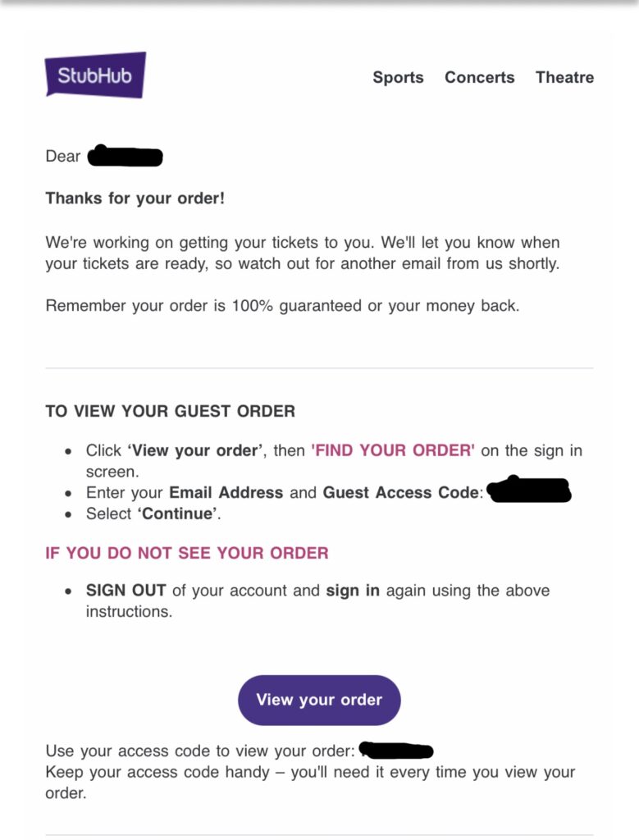Click the 'IF YOU DO NOT SEE YOUR ORDER' heading
639x840 pixels.
tap(186, 553)
